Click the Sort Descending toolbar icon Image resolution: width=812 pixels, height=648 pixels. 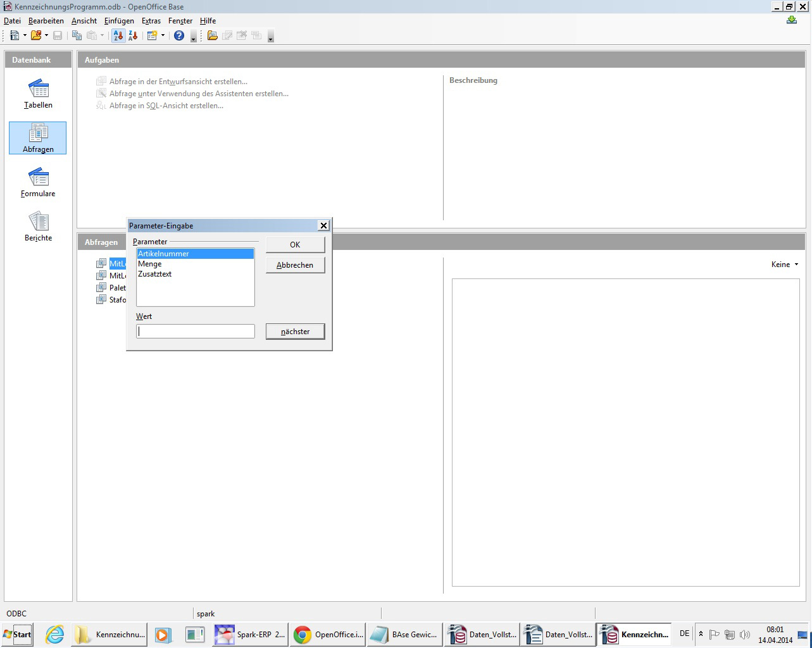click(x=133, y=35)
